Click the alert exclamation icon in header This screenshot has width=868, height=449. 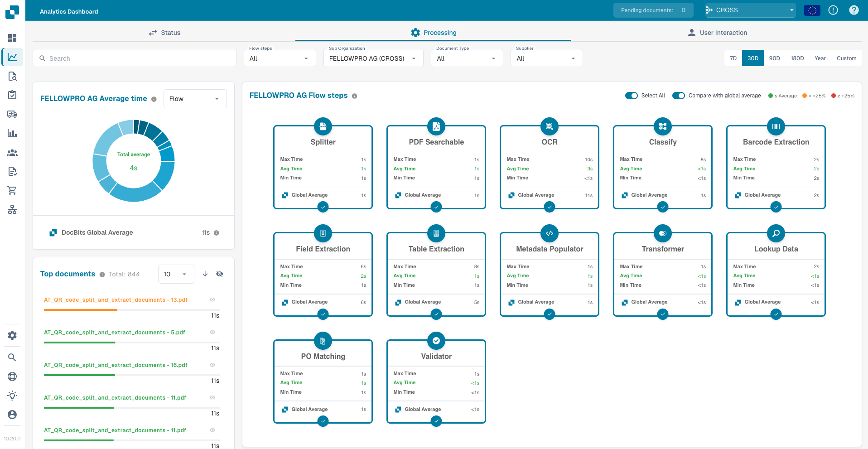click(833, 10)
